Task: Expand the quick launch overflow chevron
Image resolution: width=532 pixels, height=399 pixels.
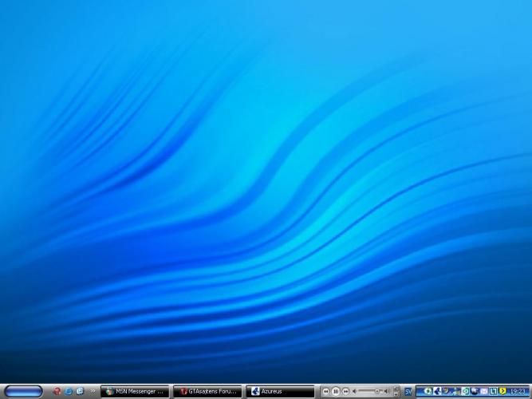Action: click(93, 391)
